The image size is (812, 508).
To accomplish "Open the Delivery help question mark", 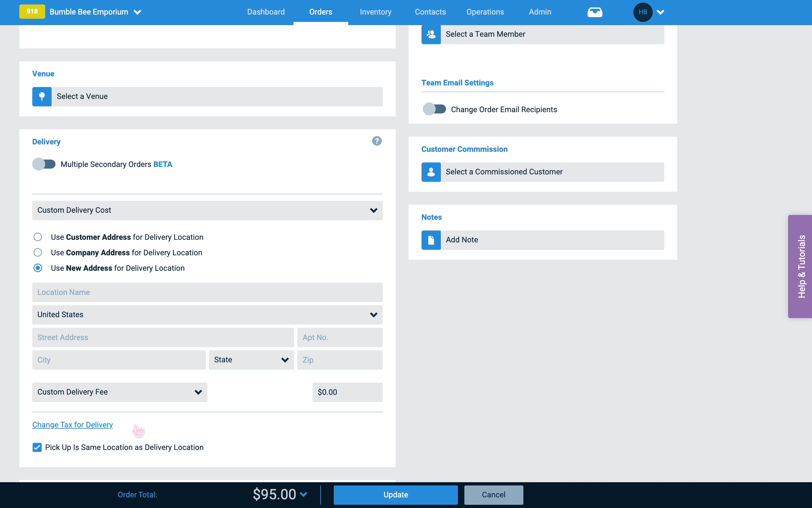I will (x=377, y=141).
